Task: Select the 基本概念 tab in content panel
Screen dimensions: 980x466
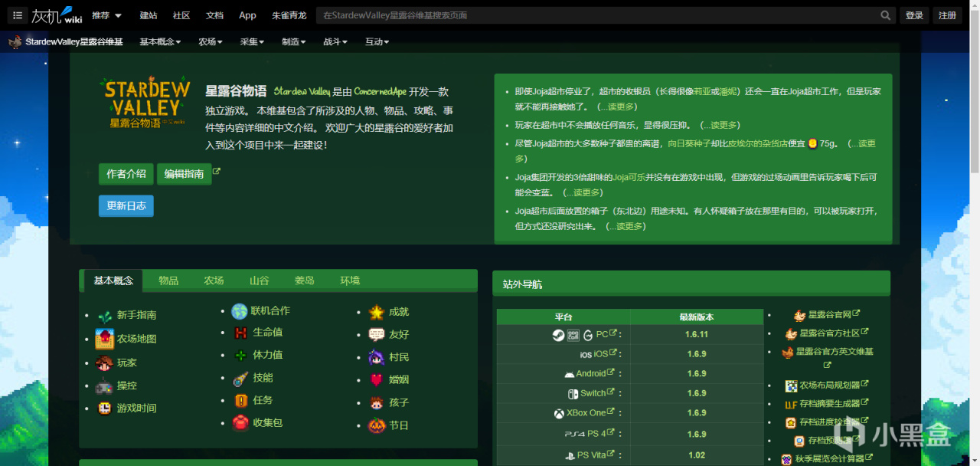Action: (x=113, y=281)
